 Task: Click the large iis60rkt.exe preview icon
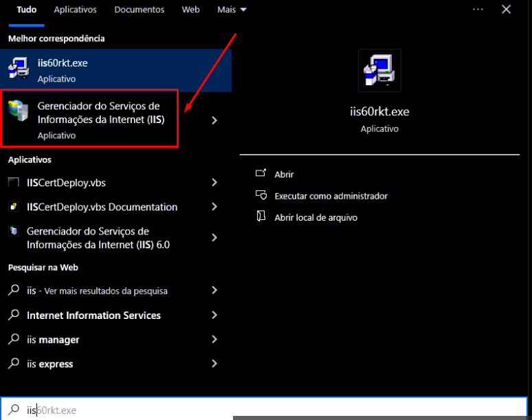(x=379, y=71)
